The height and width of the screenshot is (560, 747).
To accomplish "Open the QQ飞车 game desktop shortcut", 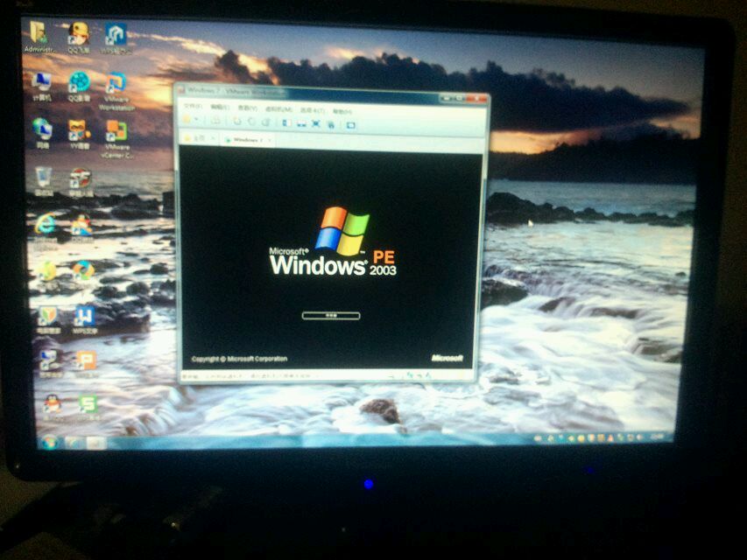I will point(79,37).
